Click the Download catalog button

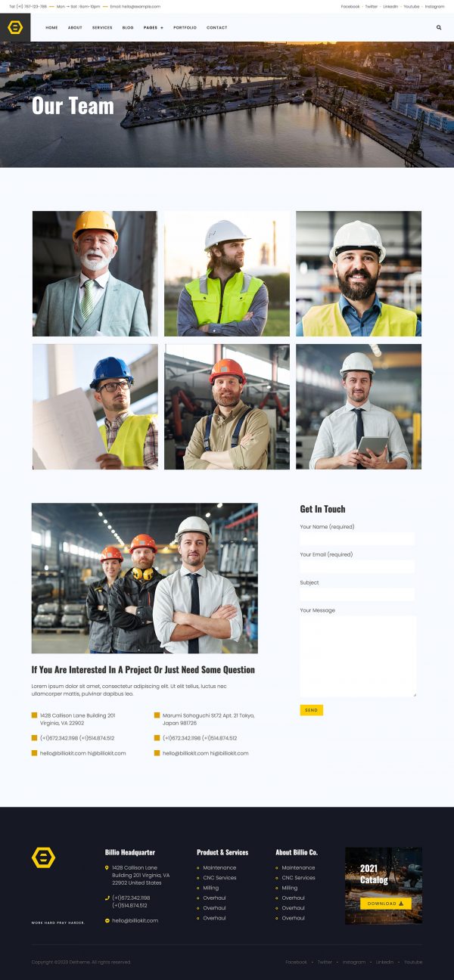(385, 903)
